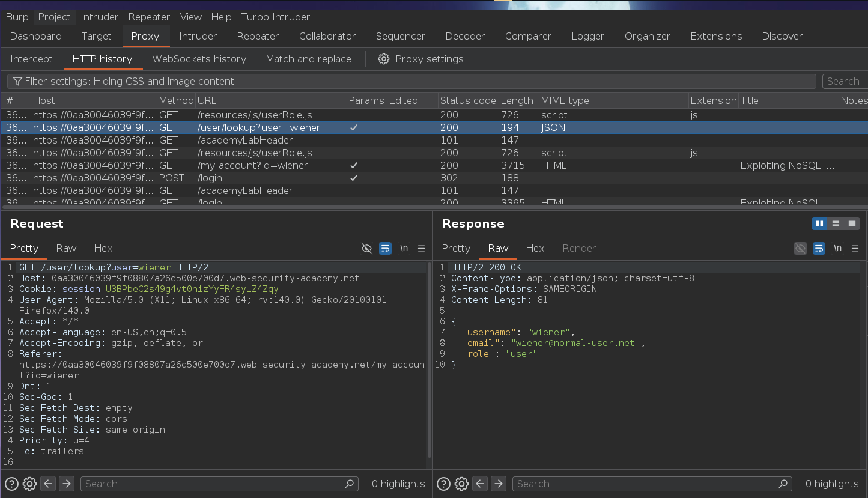
Task: Open Proxy settings gear icon
Action: tap(384, 59)
